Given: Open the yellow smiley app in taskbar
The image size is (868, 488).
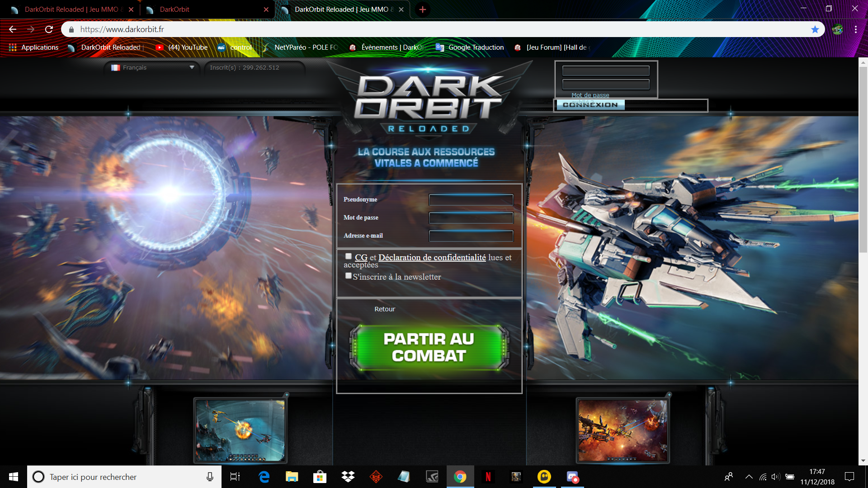Looking at the screenshot, I should (x=544, y=477).
